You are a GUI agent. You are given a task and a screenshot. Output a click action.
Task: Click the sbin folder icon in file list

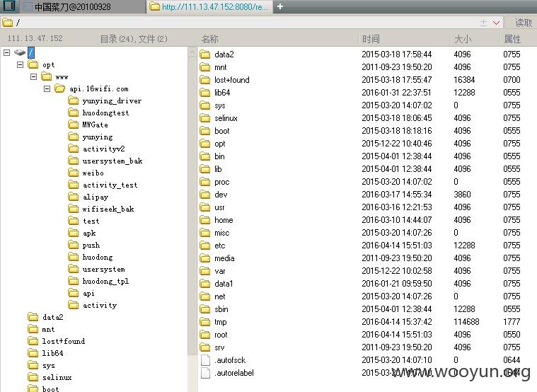click(x=204, y=309)
